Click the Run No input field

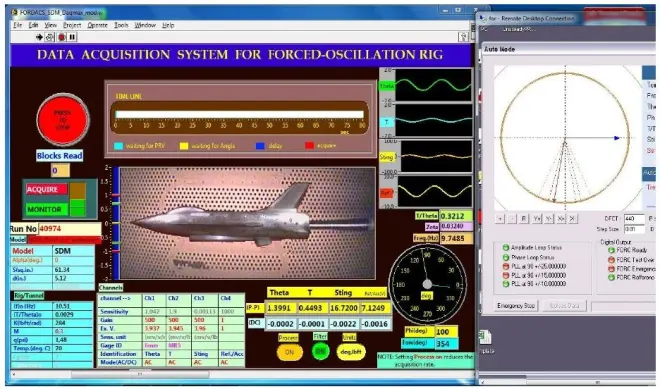(69, 229)
